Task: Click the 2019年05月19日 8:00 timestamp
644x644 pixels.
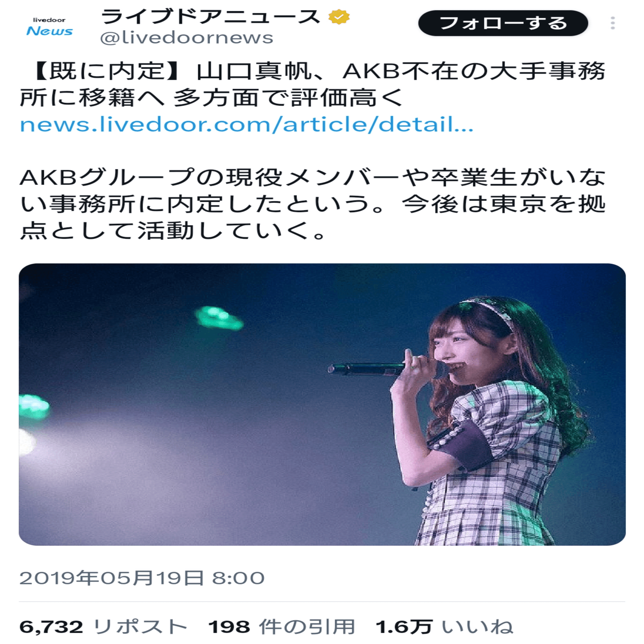Action: (x=142, y=578)
